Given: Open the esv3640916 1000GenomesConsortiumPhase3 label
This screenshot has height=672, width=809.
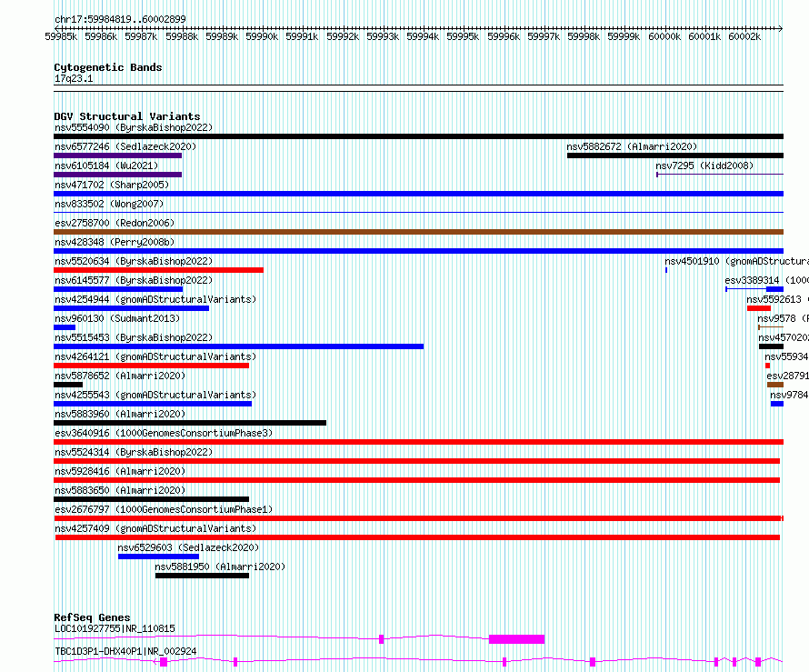Looking at the screenshot, I should (x=164, y=433).
